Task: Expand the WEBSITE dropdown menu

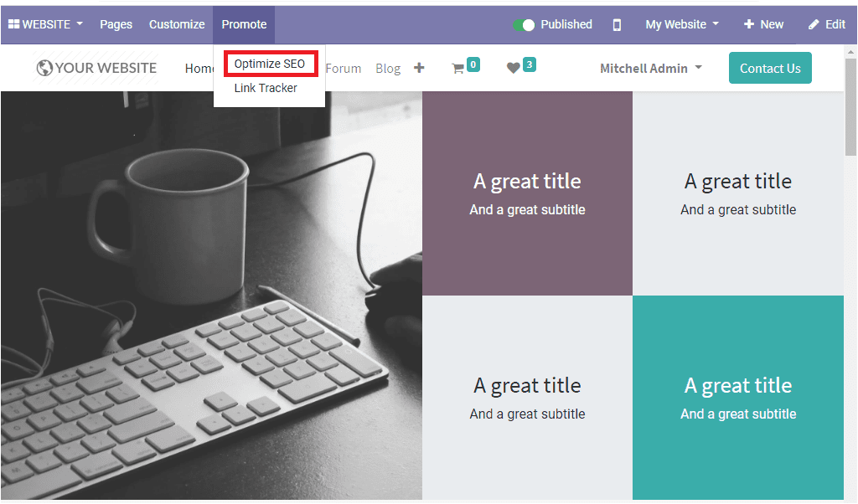Action: click(x=45, y=24)
